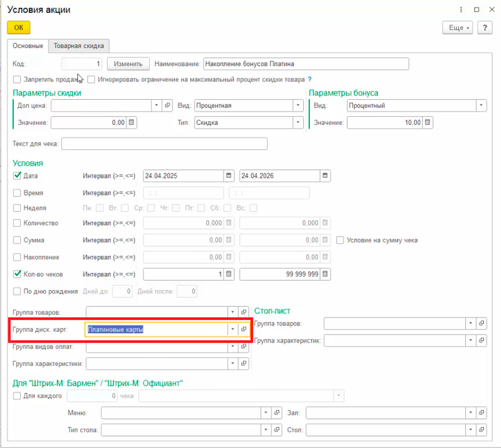Expand the bonus Вид dropdown showing Процентный
Image resolution: width=501 pixels, height=448 pixels.
coord(481,106)
